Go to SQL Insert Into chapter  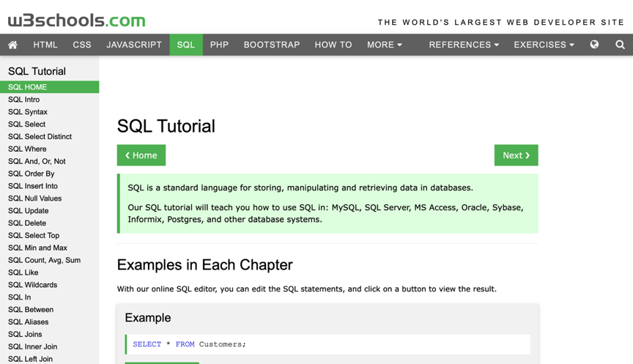coord(33,186)
